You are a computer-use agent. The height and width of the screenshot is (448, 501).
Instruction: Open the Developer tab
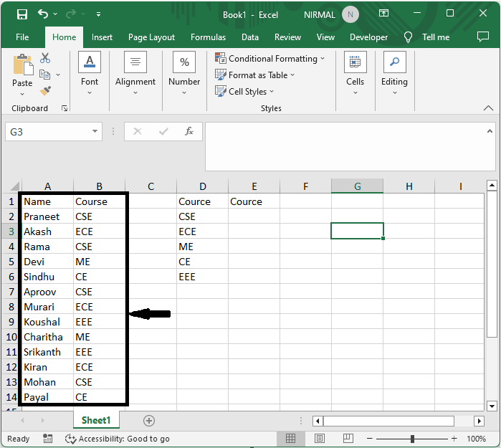tap(368, 37)
